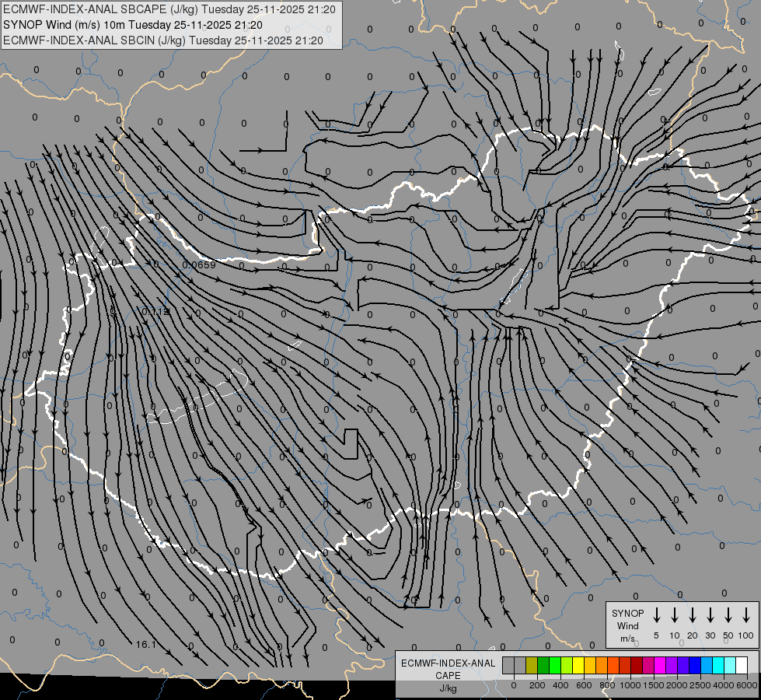Click the SYNOP Wind 10m title line

133,25
